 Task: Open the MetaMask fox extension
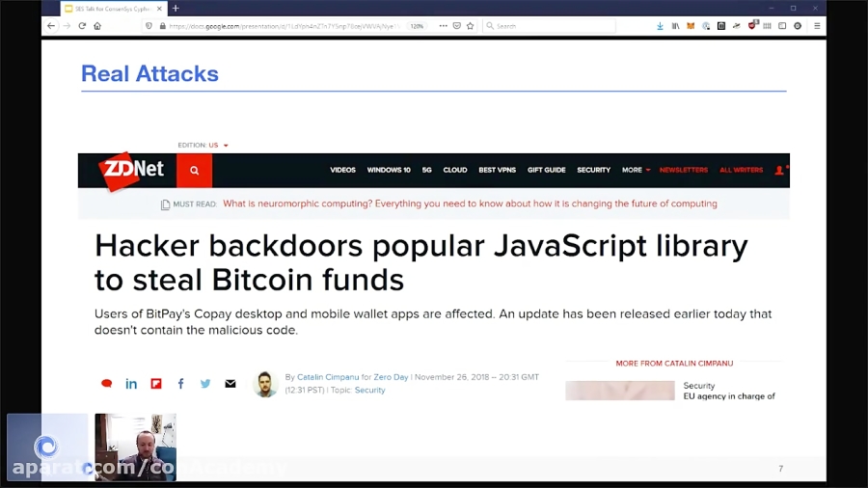coord(691,26)
